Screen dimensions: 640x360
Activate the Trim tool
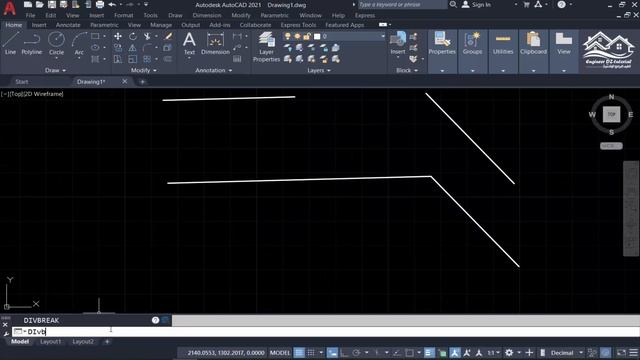[147, 36]
